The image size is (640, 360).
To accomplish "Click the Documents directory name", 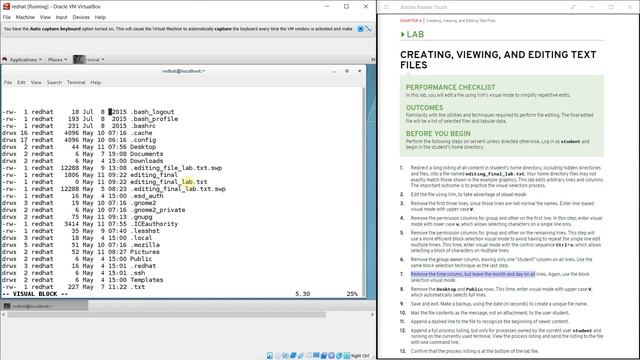I will click(x=147, y=154).
